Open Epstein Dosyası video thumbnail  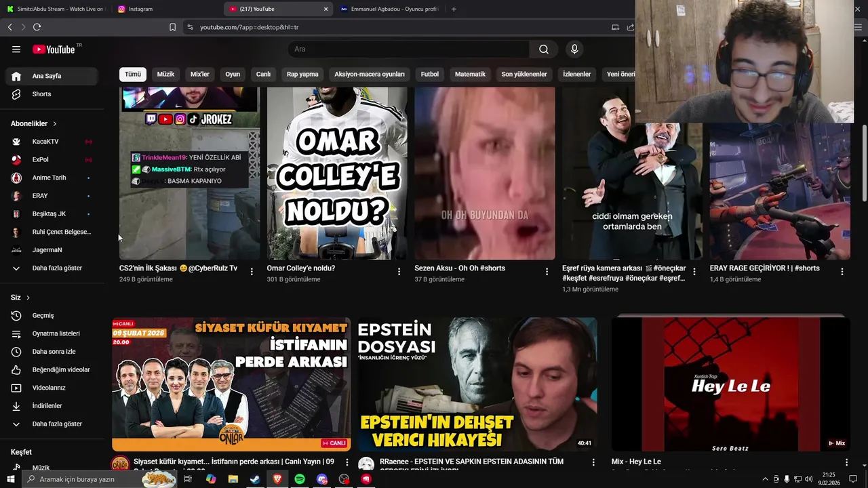[x=477, y=384]
